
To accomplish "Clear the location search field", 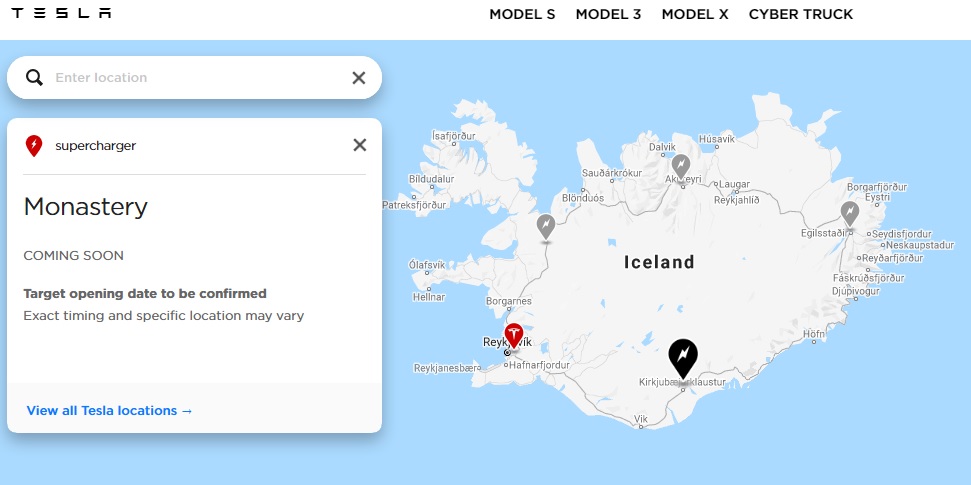I will (x=359, y=77).
